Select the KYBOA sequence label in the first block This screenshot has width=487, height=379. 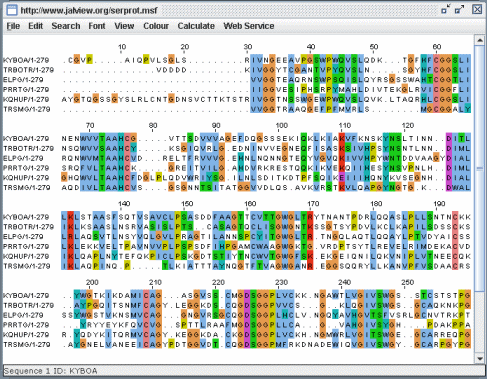26,60
